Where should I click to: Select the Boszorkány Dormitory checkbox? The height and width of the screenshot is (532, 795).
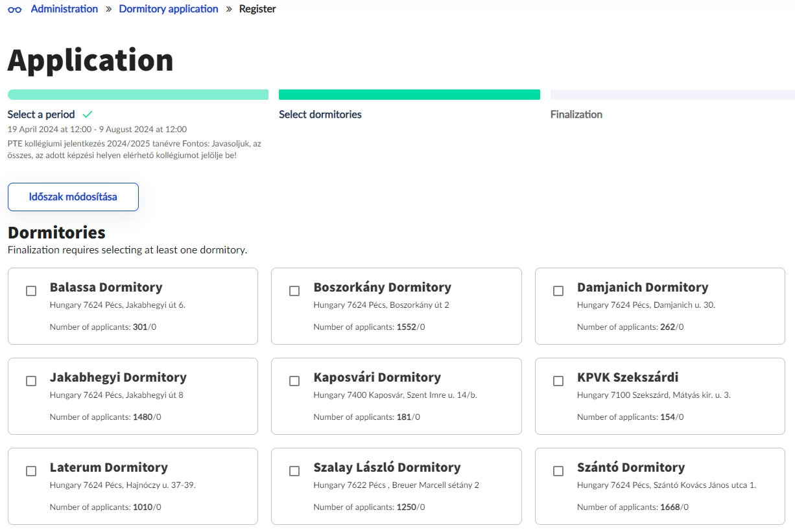(x=294, y=291)
